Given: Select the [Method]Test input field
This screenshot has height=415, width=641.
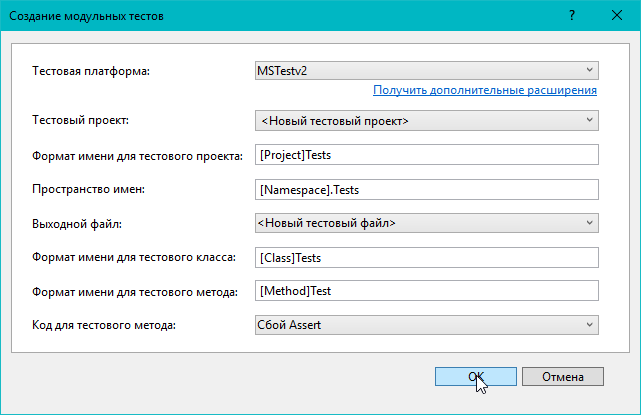Looking at the screenshot, I should coord(426,291).
